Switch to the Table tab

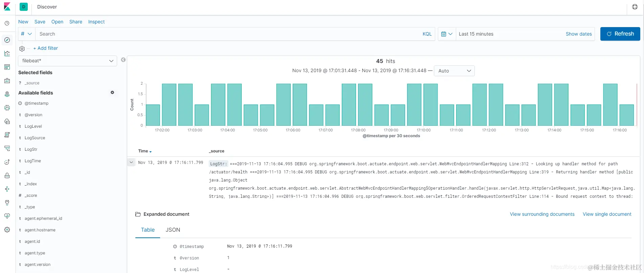pyautogui.click(x=148, y=230)
